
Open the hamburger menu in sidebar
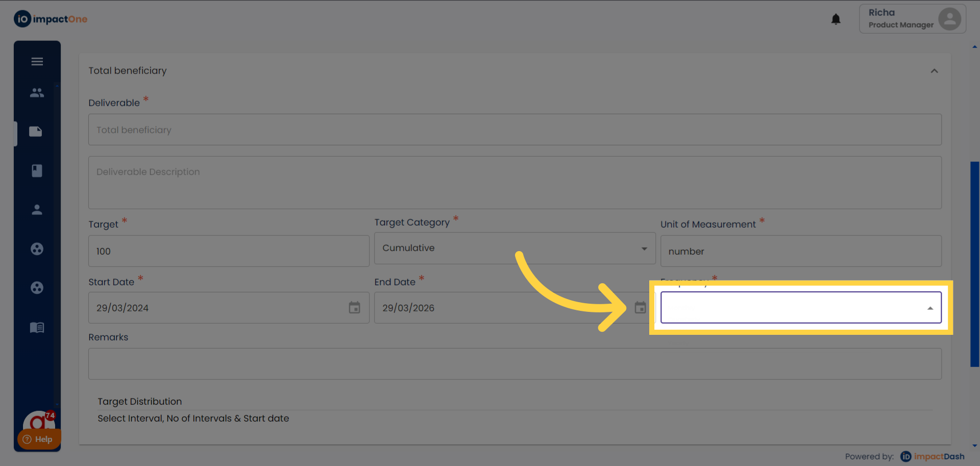[37, 62]
